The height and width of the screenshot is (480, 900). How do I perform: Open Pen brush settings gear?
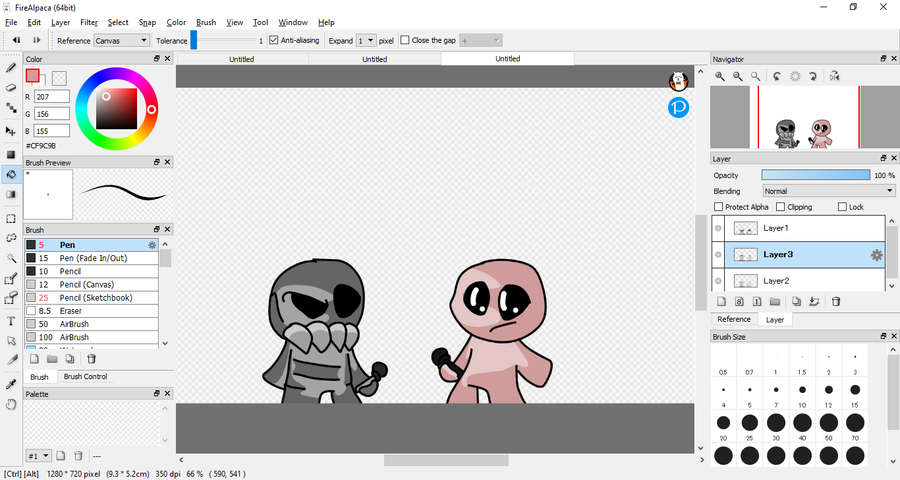[x=152, y=245]
